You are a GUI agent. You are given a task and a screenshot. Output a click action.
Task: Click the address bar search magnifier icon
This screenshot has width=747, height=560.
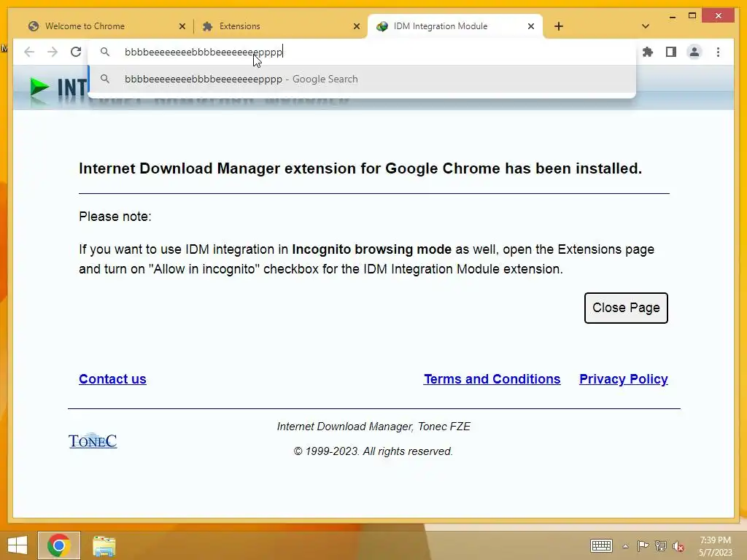[105, 52]
